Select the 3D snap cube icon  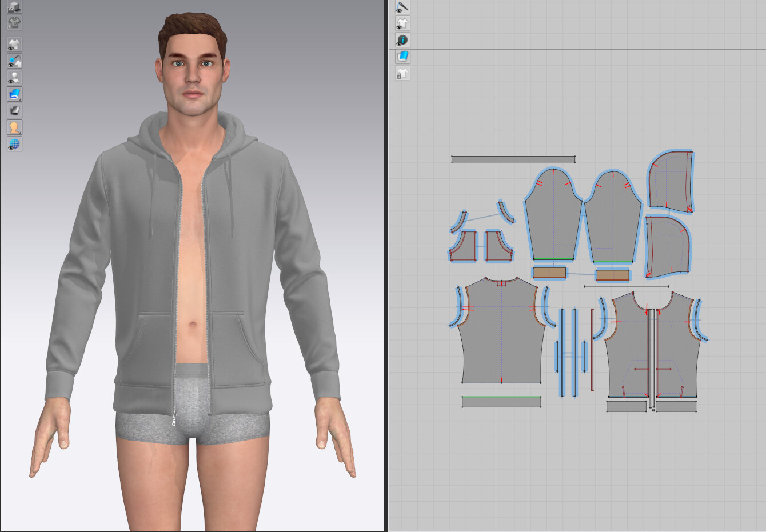click(x=14, y=7)
